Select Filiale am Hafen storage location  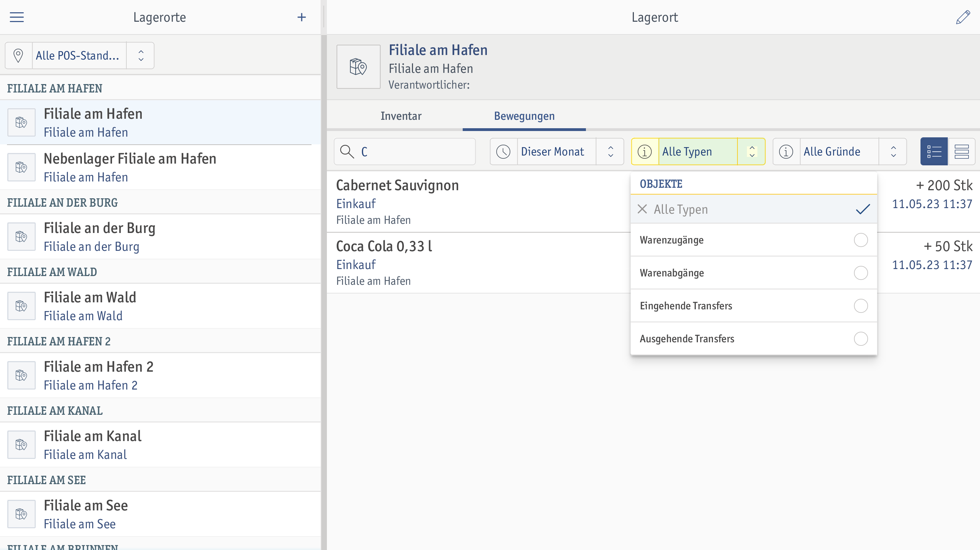pos(160,122)
